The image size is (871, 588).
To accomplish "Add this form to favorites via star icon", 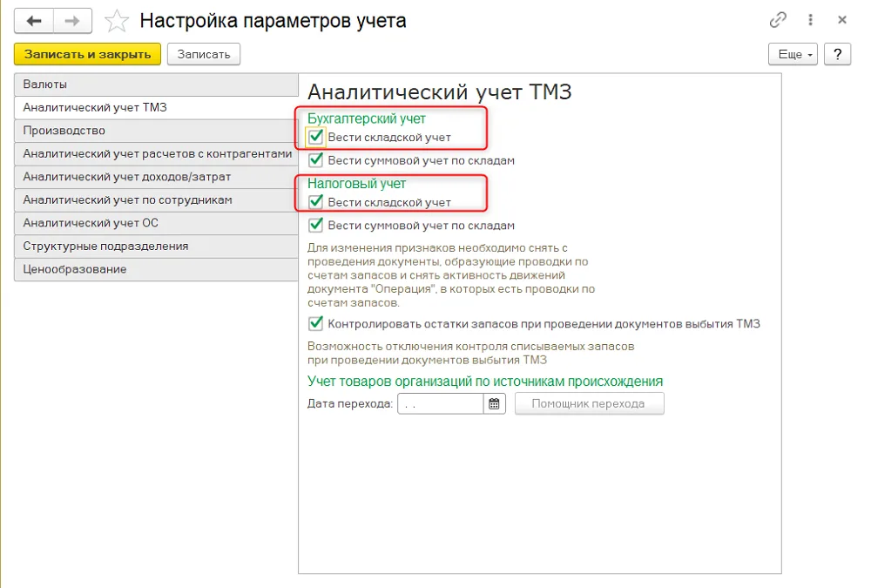I will (x=116, y=21).
